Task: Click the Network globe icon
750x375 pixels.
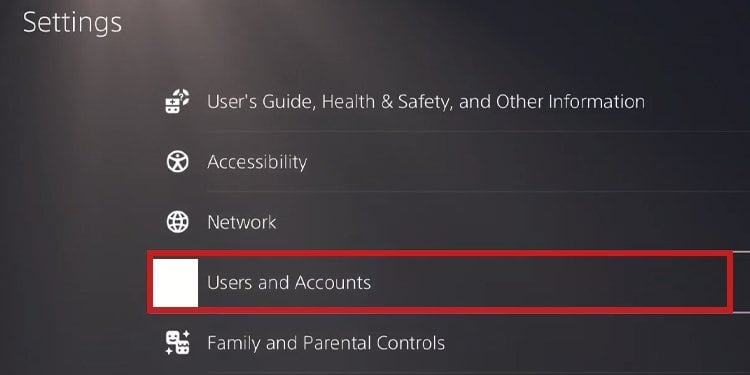Action: (x=177, y=222)
